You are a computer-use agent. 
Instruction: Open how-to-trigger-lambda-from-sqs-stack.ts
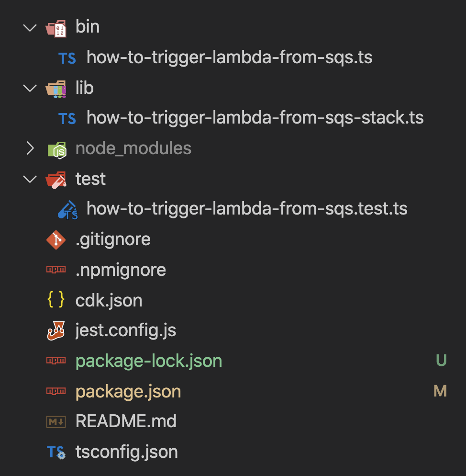254,118
